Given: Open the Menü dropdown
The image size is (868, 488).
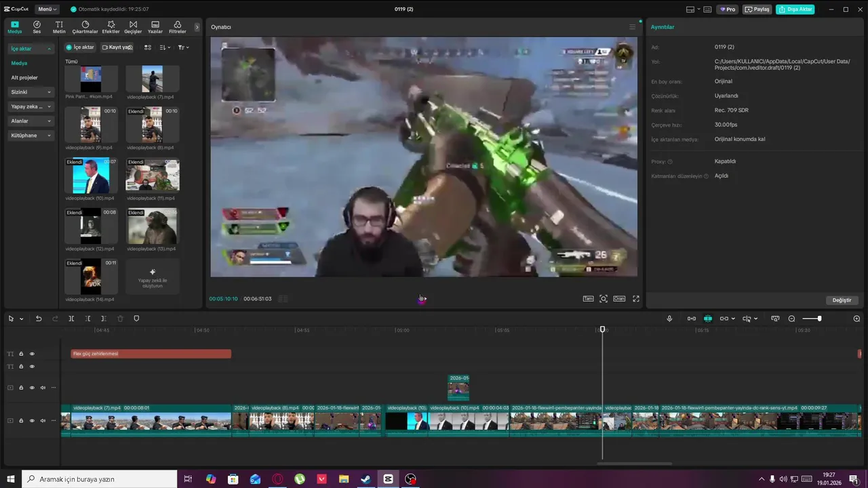Looking at the screenshot, I should point(47,9).
